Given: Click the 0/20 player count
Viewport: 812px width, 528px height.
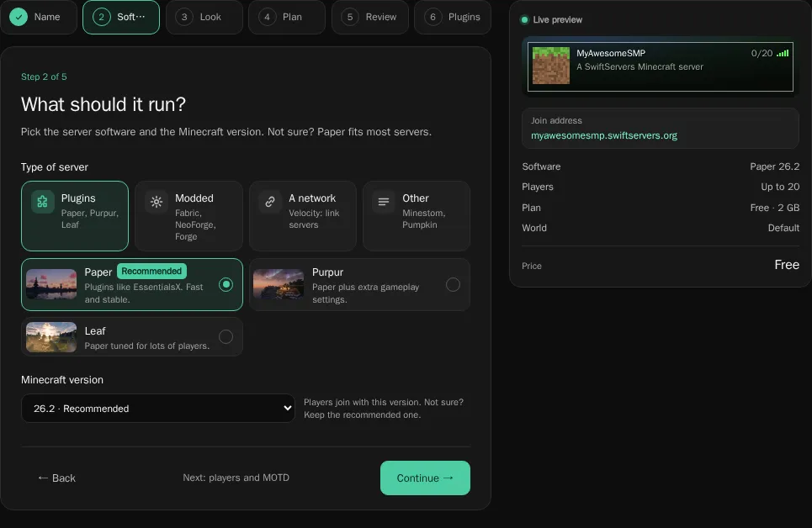Looking at the screenshot, I should point(762,53).
